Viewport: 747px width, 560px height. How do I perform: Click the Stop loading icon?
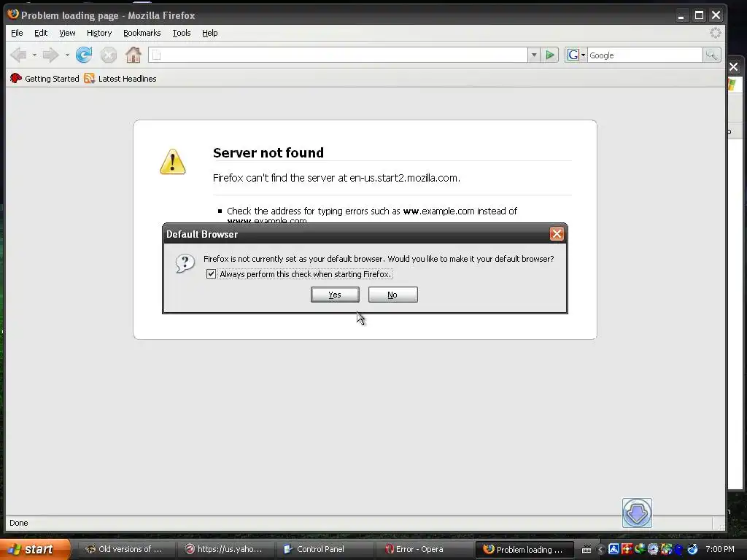click(109, 55)
